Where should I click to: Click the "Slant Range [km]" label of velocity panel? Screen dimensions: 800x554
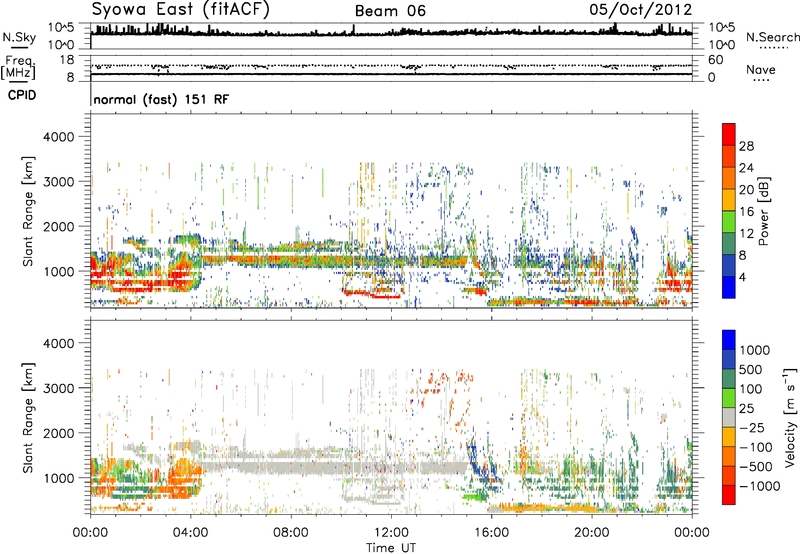tap(28, 418)
